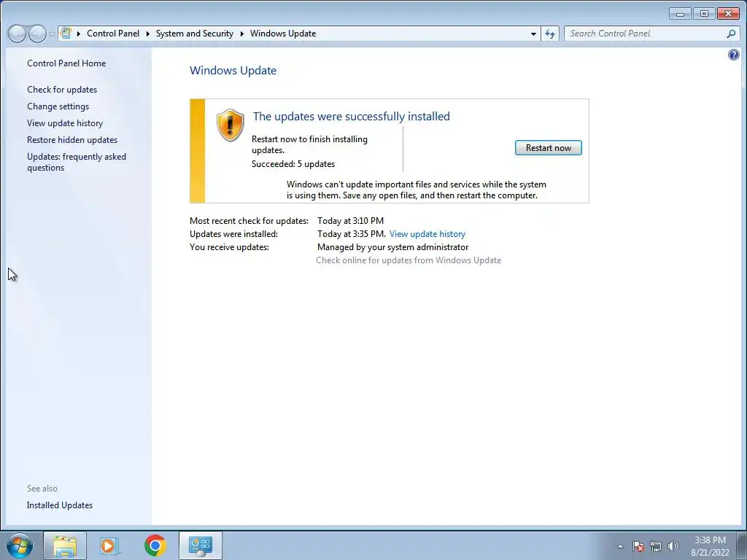The height and width of the screenshot is (560, 747).
Task: Open Windows Media Player from the taskbar
Action: [109, 545]
